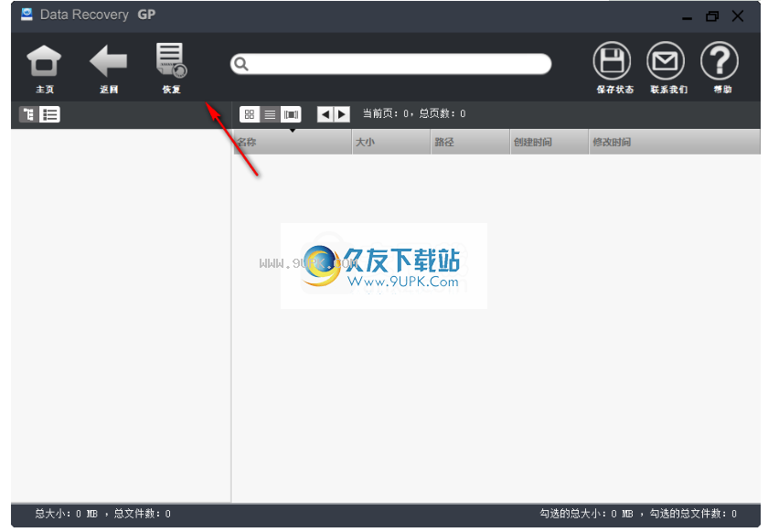Sort by the 大小 column header
The image size is (768, 532).
coord(391,142)
